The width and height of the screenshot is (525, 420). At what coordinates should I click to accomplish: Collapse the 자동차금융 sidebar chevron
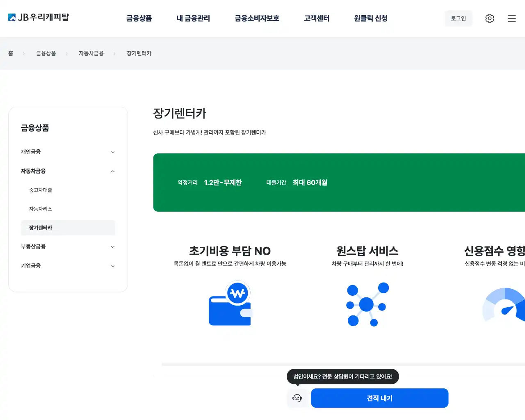point(113,171)
